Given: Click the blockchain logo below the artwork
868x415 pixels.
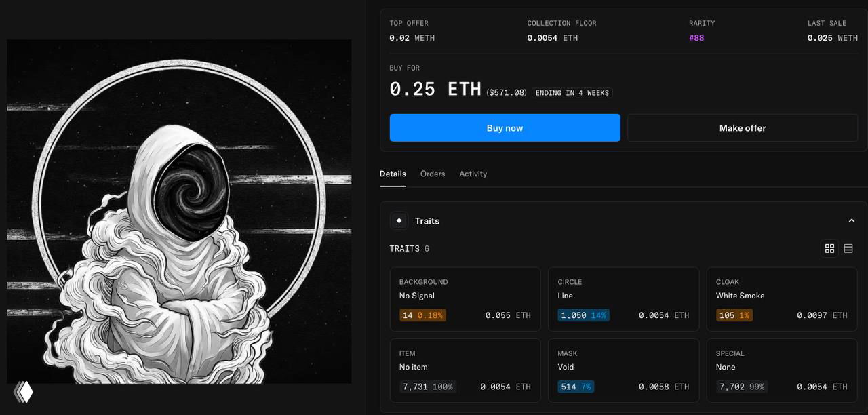Looking at the screenshot, I should click(23, 391).
